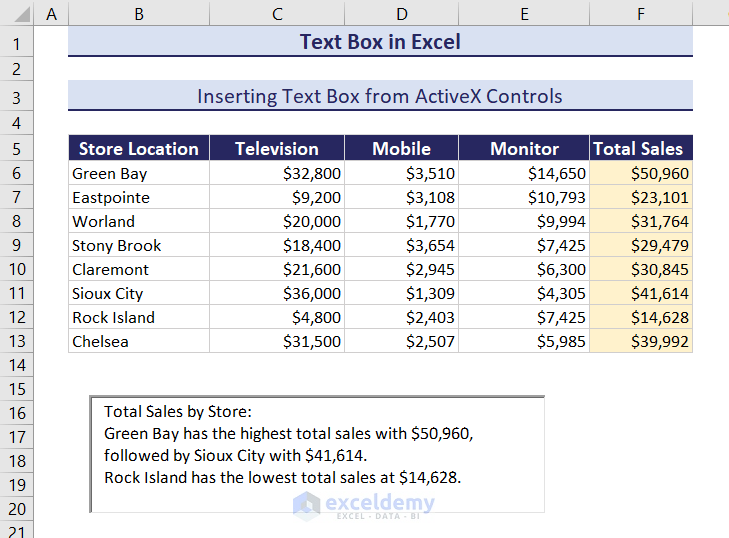Viewport: 729px width, 538px height.
Task: Select Sioux City Television value $36,000
Action: point(277,293)
